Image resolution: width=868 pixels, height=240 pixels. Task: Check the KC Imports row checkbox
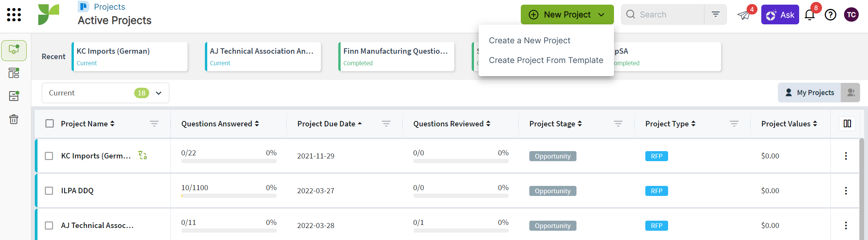[49, 156]
